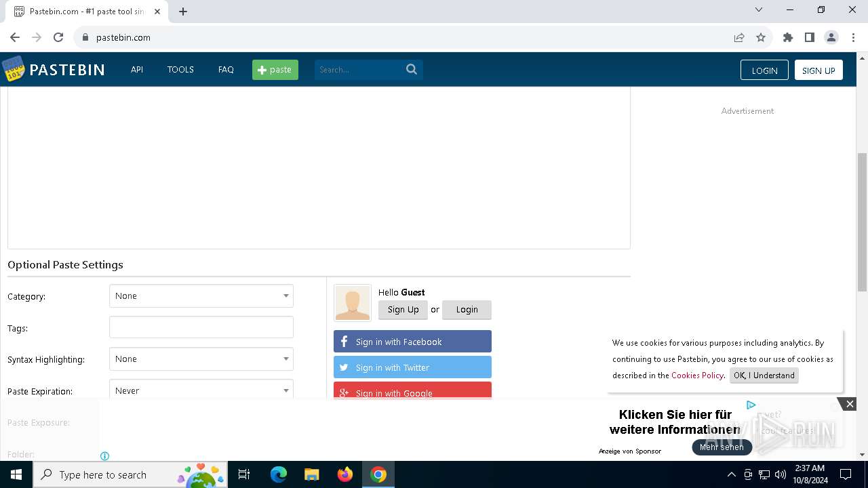Open Task View on the taskbar
The height and width of the screenshot is (488, 868).
244,474
